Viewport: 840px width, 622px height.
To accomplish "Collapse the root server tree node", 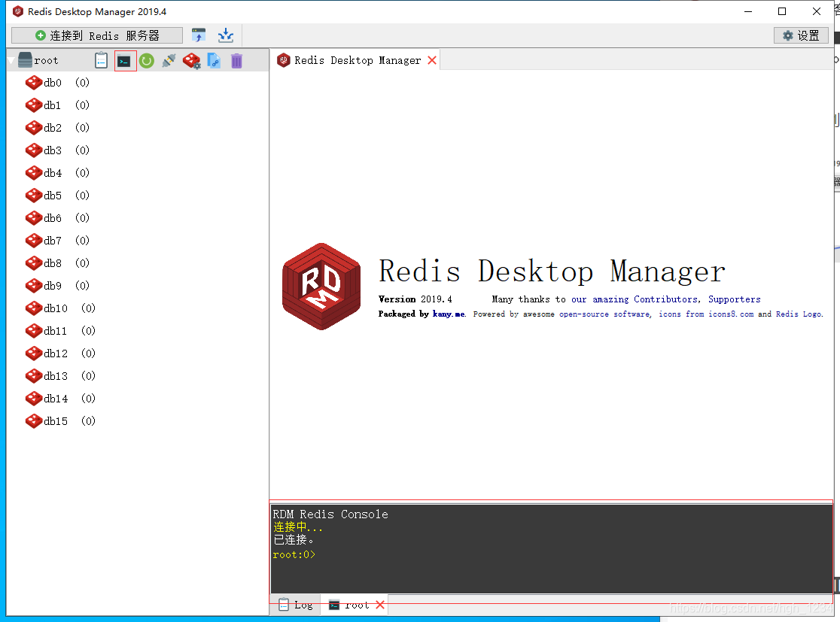I will coord(11,61).
